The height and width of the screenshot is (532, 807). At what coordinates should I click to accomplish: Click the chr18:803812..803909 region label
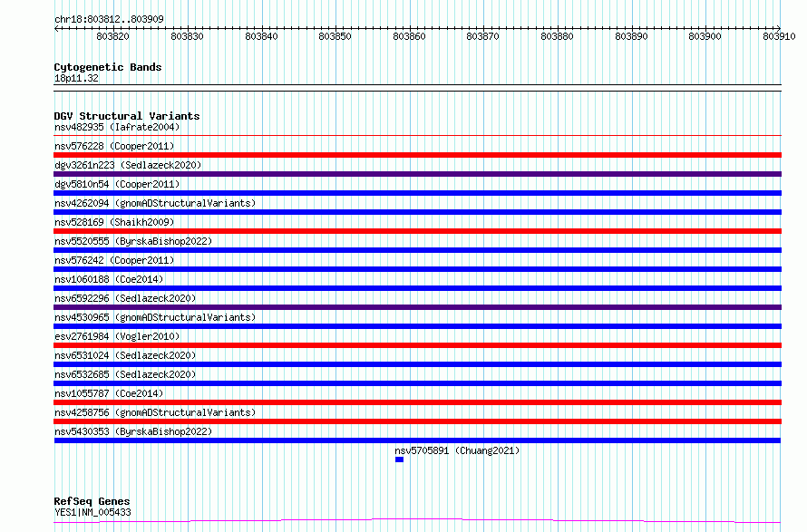[x=109, y=19]
